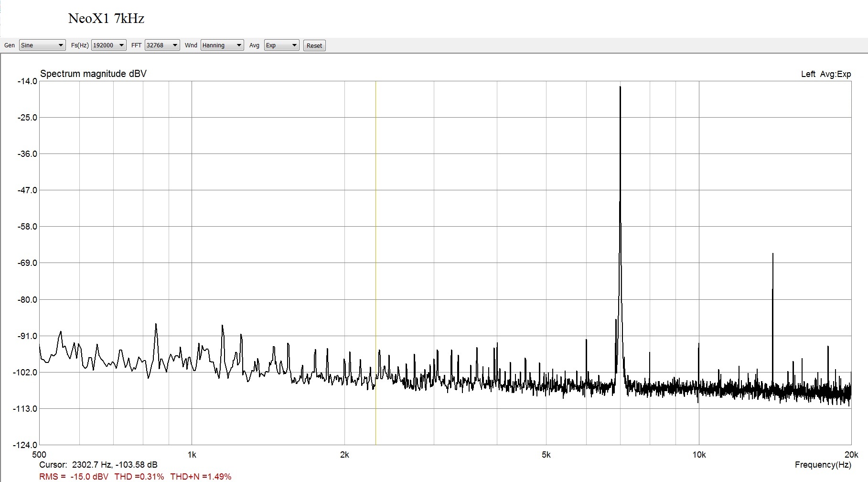Open the Avg averaging mode dropdown
868x482 pixels.
(x=282, y=45)
